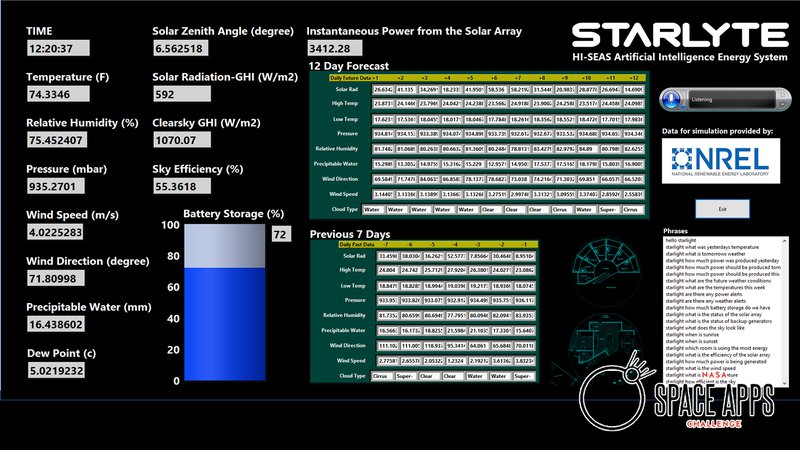Click the TIME field showing 12:20:37
This screenshot has width=800, height=450.
[58, 48]
